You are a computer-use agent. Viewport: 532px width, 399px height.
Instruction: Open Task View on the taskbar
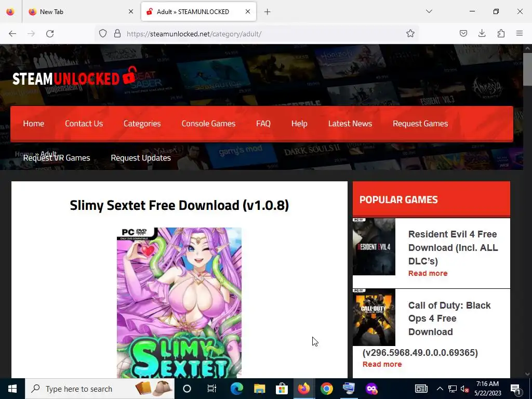point(212,389)
